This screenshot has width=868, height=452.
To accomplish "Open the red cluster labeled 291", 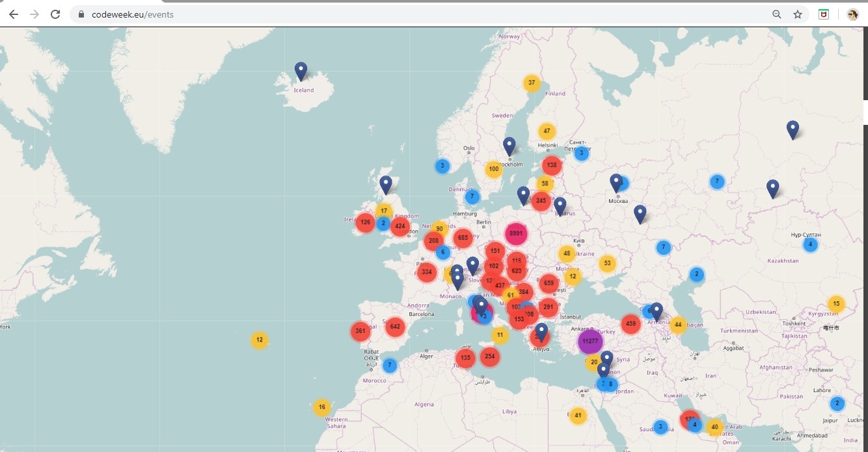I will [548, 307].
